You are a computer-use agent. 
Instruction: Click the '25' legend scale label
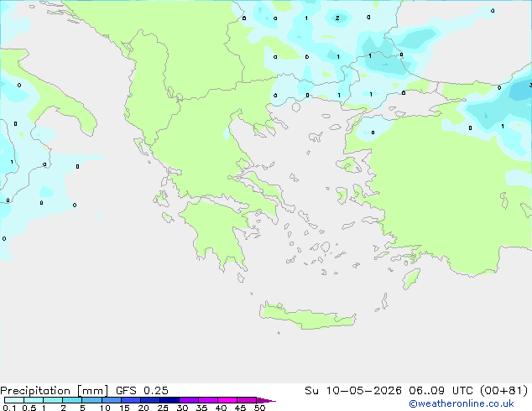click(x=163, y=408)
